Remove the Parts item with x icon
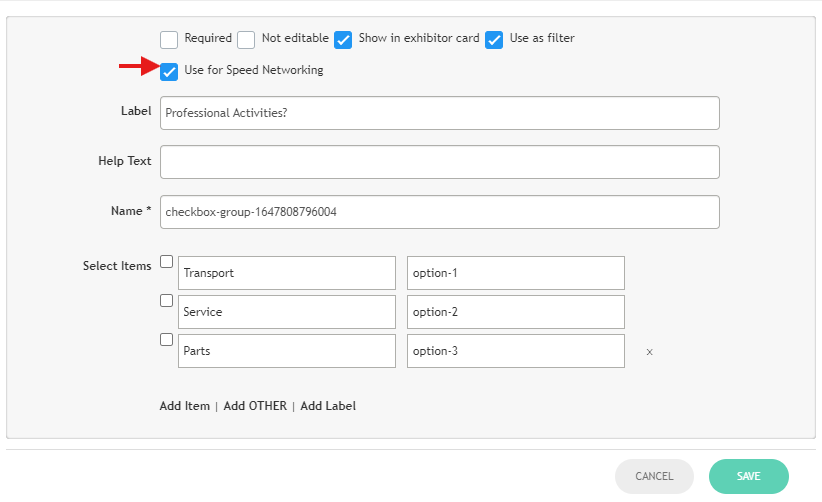Viewport: 822px width, 502px height. point(649,352)
